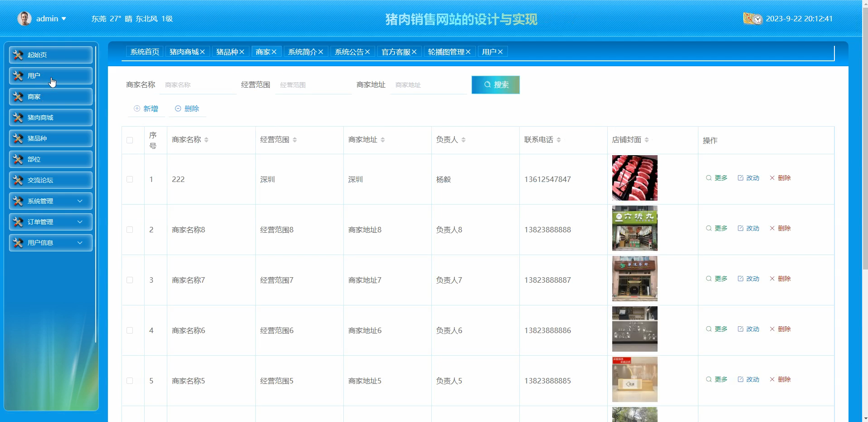Expand the 系统管理 sidebar menu
The image size is (868, 422).
51,201
